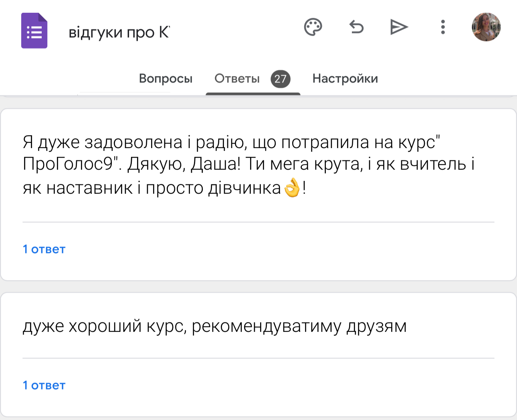The height and width of the screenshot is (420, 517).
Task: Open the three-dot more options menu
Action: [x=443, y=27]
